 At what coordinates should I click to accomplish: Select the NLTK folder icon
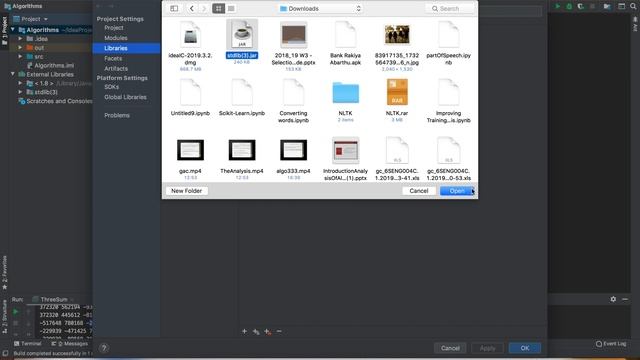point(345,92)
